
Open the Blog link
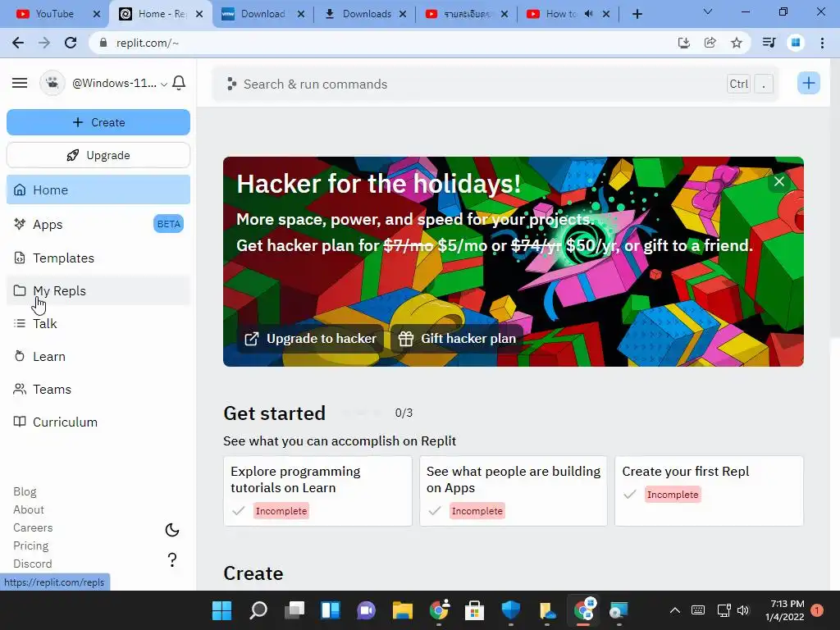[25, 492]
